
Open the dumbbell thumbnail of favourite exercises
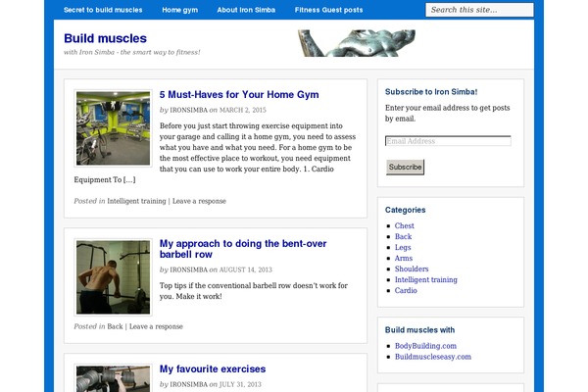114,379
